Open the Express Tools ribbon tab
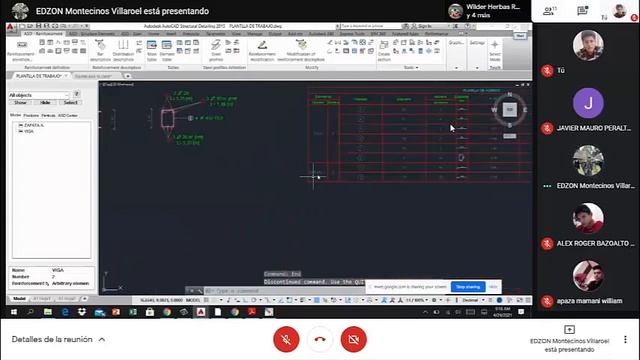Image resolution: width=640 pixels, height=360 pixels. (x=352, y=33)
